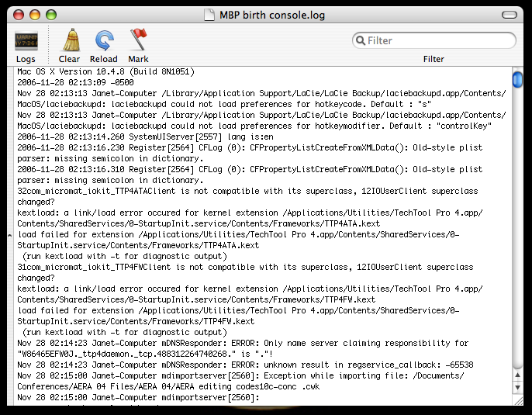532x415 pixels.
Task: Click the scroll up arrow
Action: click(517, 375)
